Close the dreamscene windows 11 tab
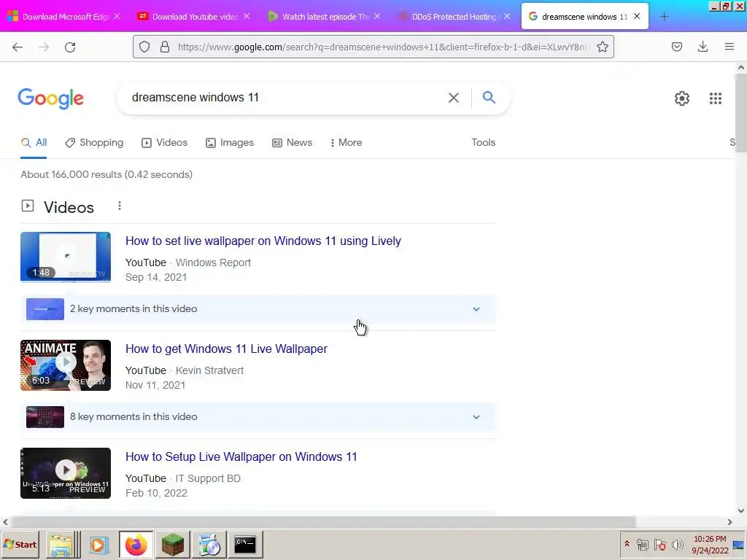Viewport: 747px width, 560px height. [636, 16]
